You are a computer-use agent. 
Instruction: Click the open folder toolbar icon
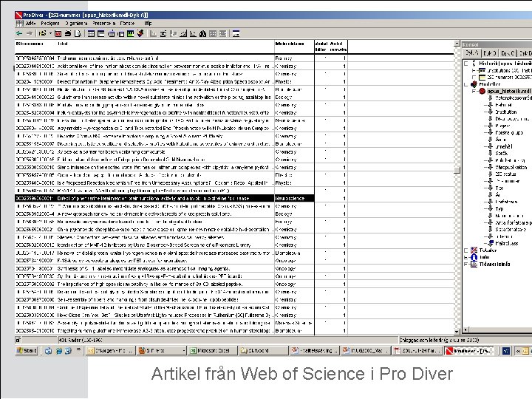coord(42,33)
